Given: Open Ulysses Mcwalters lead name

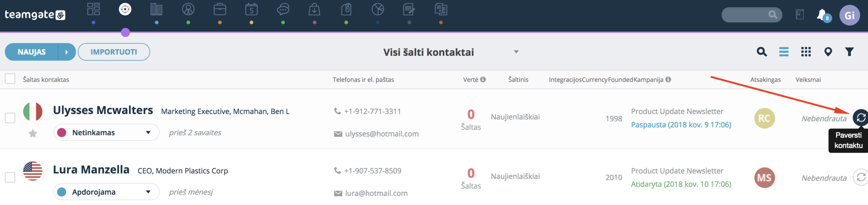Looking at the screenshot, I should (x=103, y=110).
